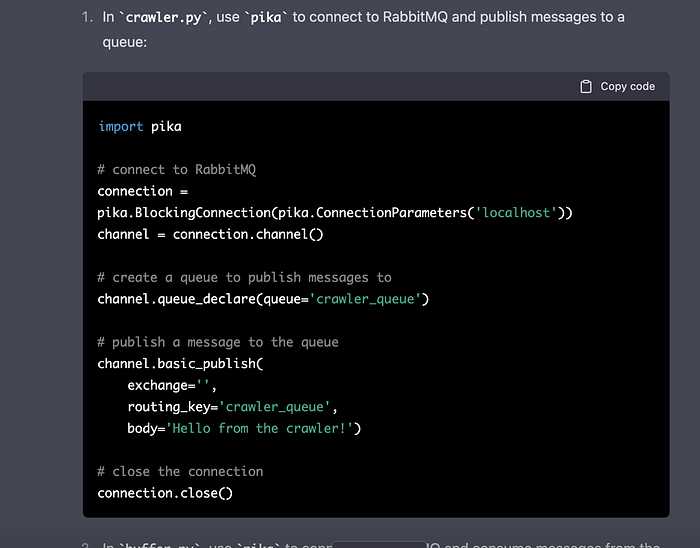The image size is (700, 548).
Task: Click the '# connect to RabbitMQ' comment
Action: pyautogui.click(x=177, y=170)
